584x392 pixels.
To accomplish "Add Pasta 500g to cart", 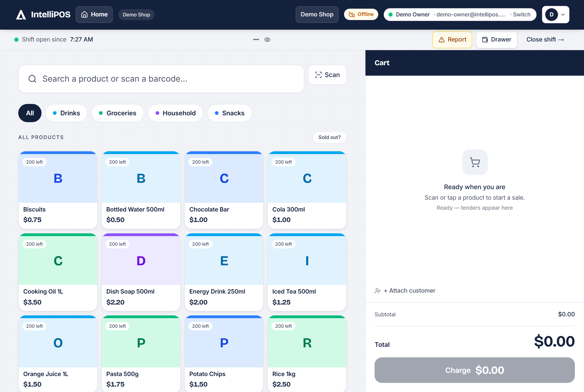I will 141,354.
